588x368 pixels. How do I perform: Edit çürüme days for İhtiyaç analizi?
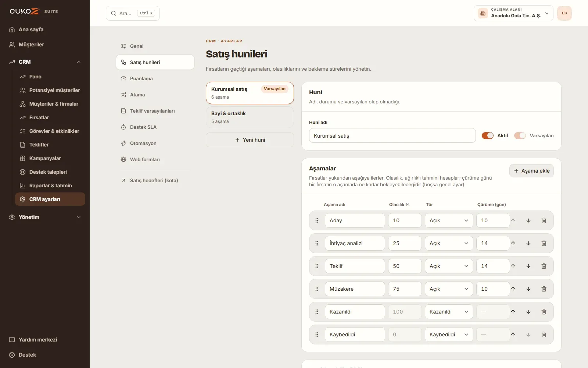point(493,243)
